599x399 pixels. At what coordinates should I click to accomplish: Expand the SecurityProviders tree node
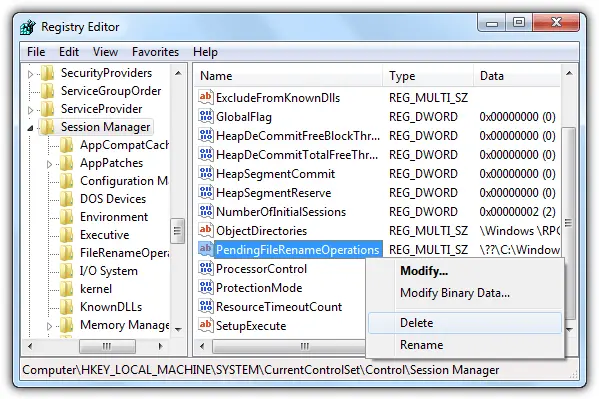pyautogui.click(x=31, y=74)
